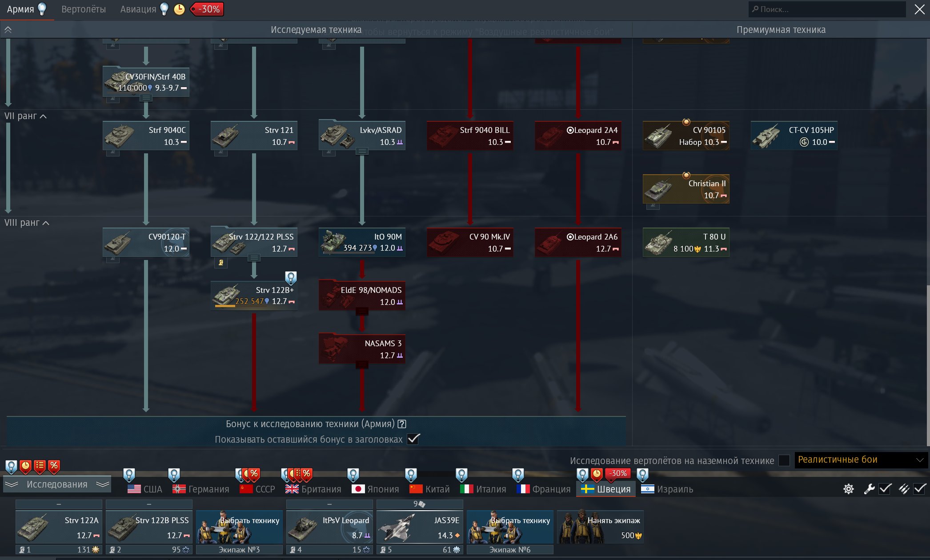Click the research bonus bulb above Франция

point(518,475)
